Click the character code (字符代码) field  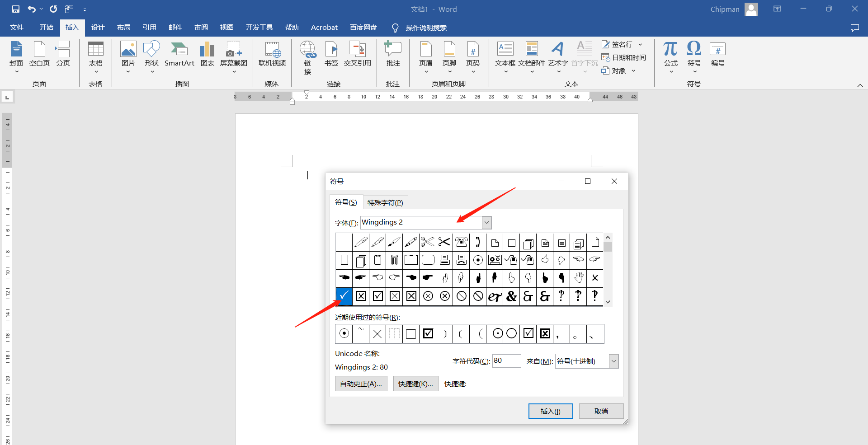(506, 361)
